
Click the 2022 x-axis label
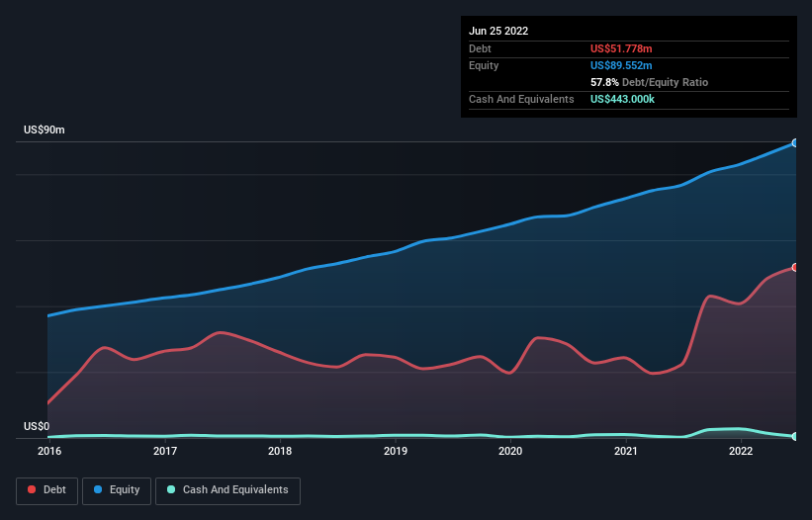pyautogui.click(x=741, y=451)
